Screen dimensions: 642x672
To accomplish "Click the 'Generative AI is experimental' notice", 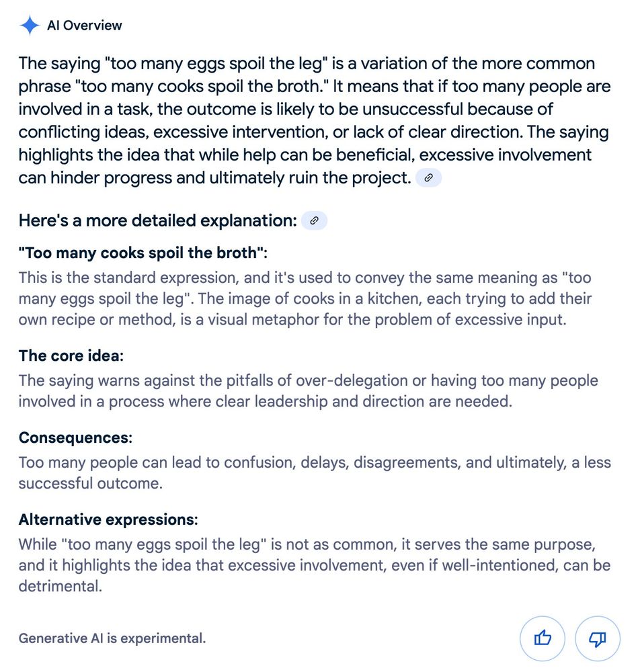I will coord(112,638).
